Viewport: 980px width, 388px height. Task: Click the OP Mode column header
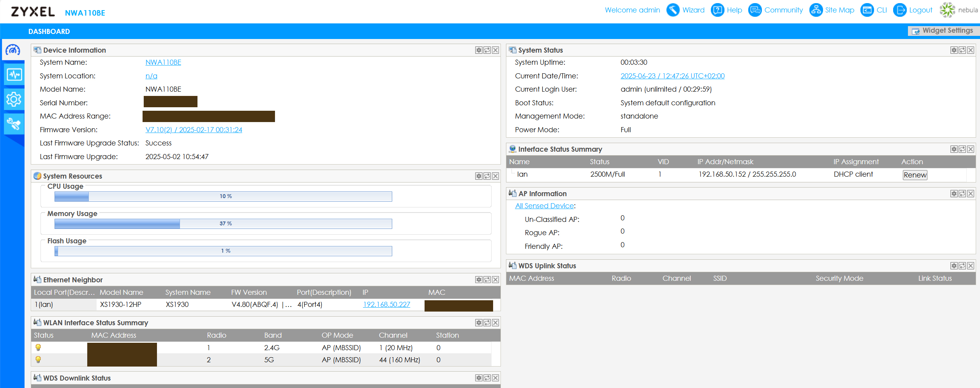[x=337, y=335]
